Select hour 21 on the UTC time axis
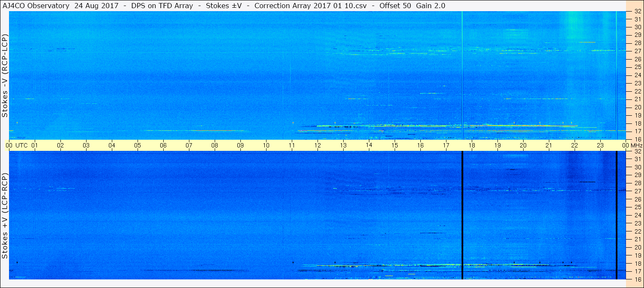The image size is (644, 288). coord(549,145)
